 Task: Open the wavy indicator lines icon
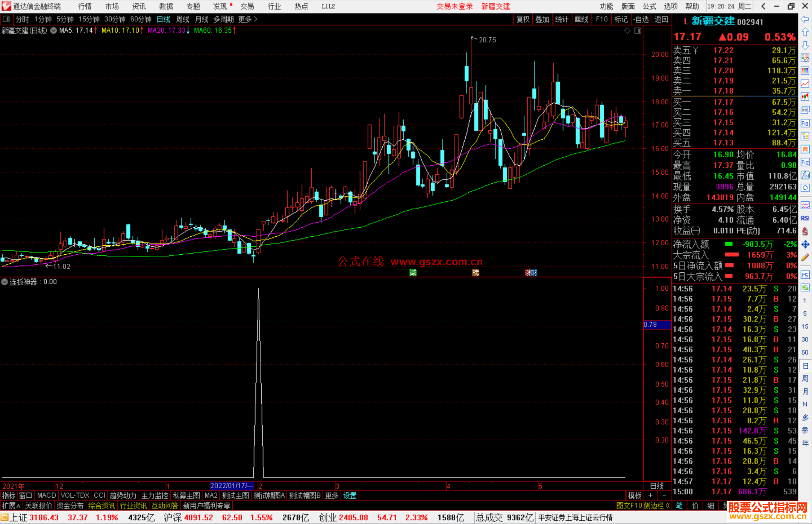click(x=805, y=205)
